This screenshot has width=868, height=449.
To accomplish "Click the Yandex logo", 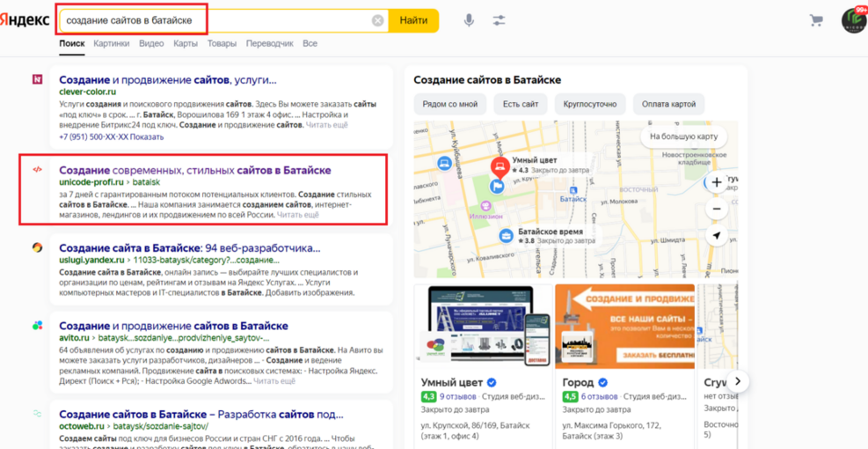I will pos(24,20).
